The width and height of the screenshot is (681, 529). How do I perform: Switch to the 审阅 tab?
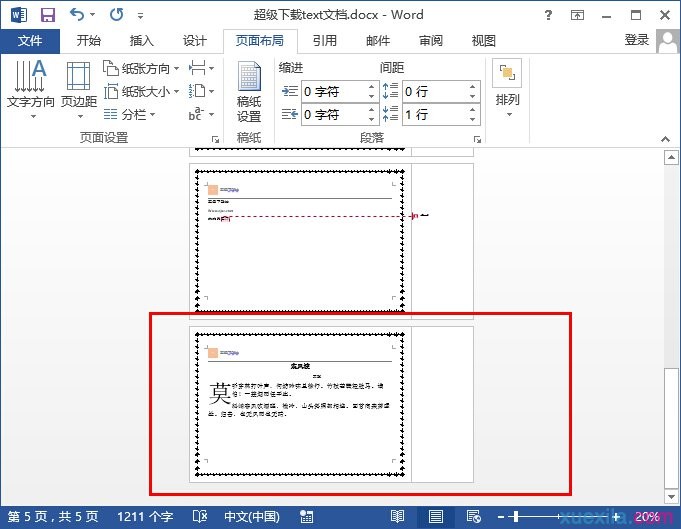(x=431, y=41)
